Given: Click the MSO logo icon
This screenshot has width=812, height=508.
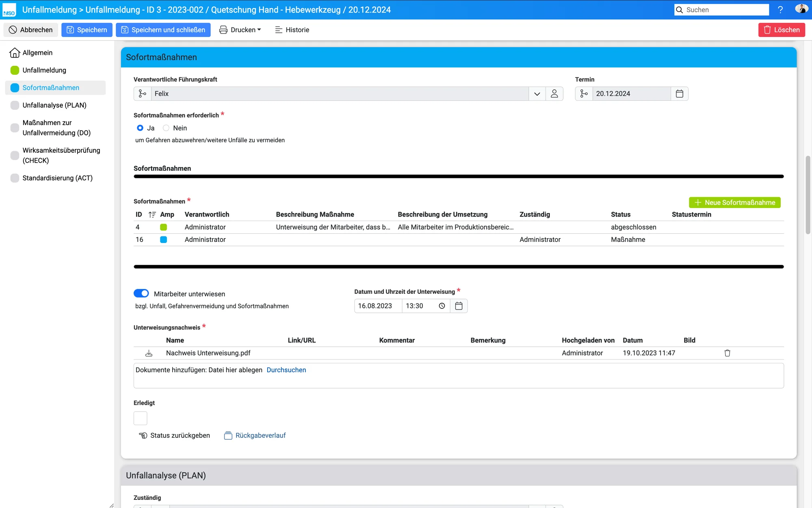Looking at the screenshot, I should [9, 10].
